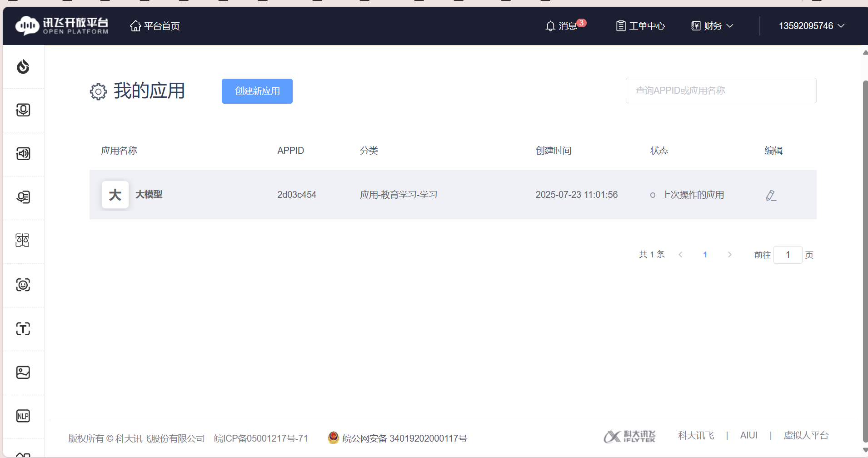The image size is (868, 458).
Task: Expand the account 13592095746 dropdown
Action: [811, 26]
